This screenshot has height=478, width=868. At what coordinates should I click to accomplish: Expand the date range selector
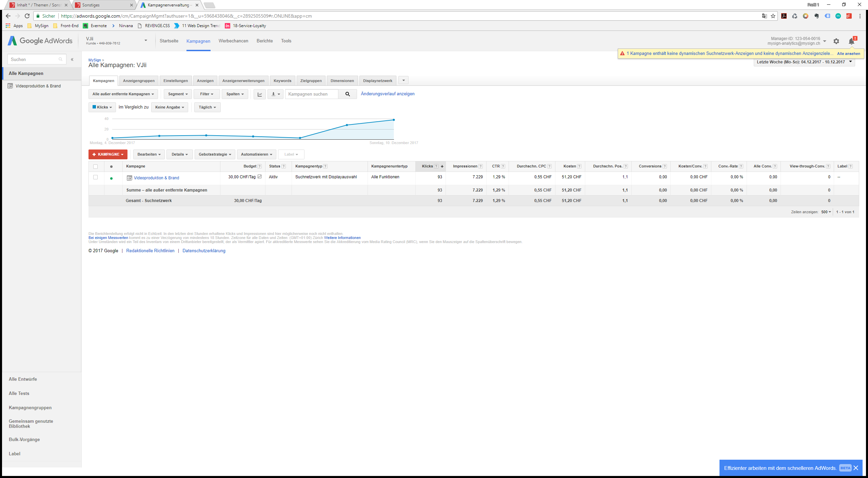804,62
